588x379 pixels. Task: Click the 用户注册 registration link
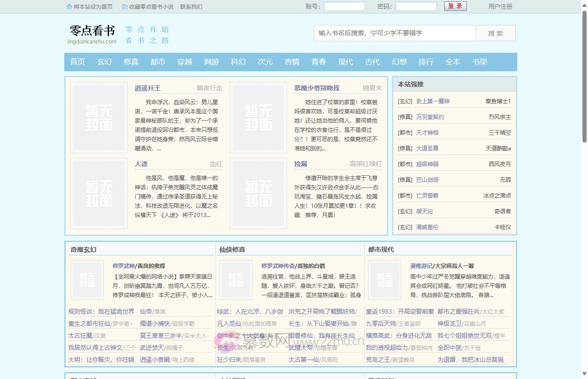pos(500,6)
